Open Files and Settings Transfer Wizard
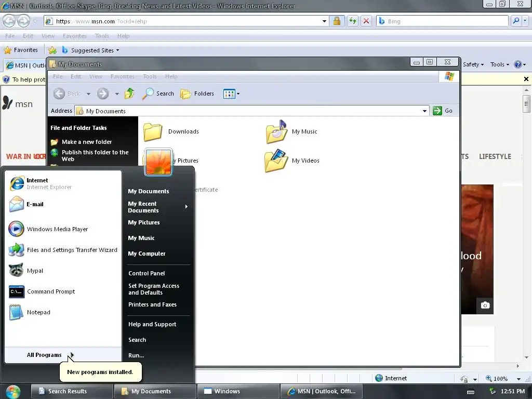Image resolution: width=532 pixels, height=399 pixels. (63, 250)
